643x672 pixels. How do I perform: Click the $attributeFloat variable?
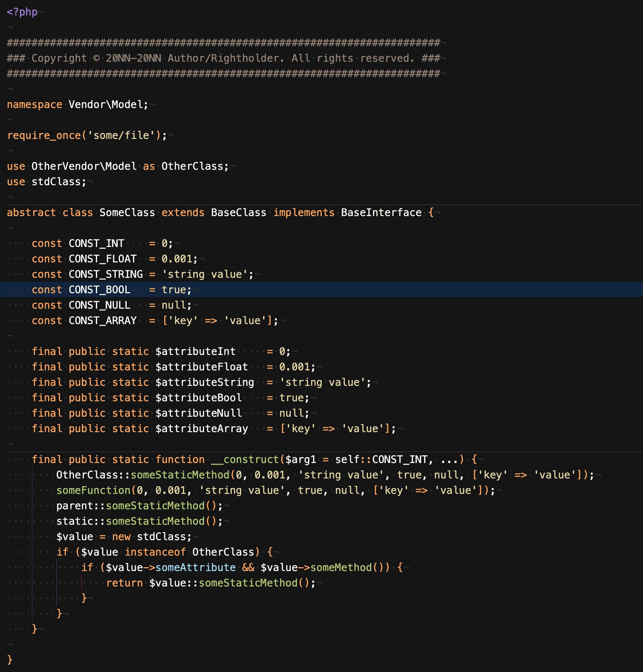tap(202, 367)
